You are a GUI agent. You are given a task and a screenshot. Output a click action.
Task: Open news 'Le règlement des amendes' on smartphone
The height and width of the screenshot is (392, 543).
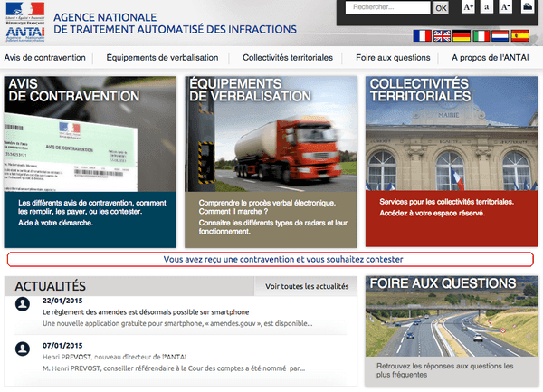146,312
